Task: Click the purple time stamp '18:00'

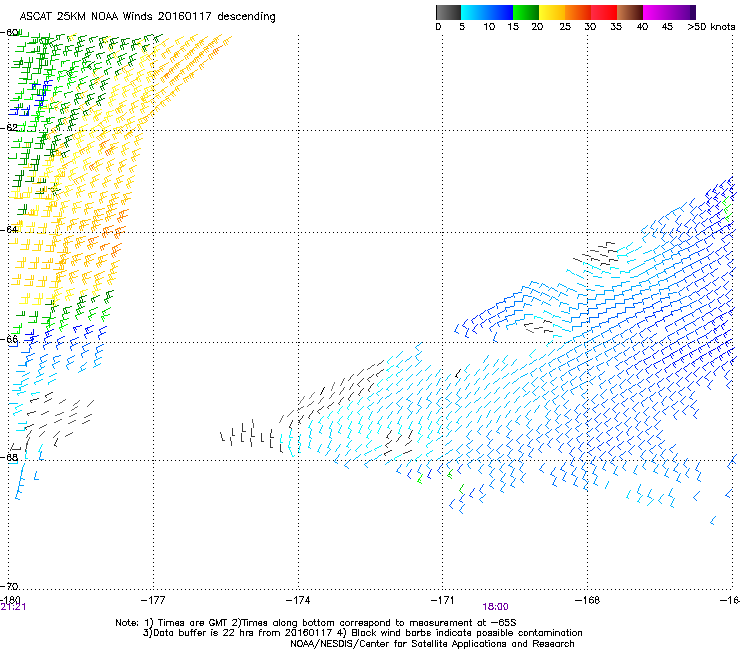Action: tap(495, 607)
